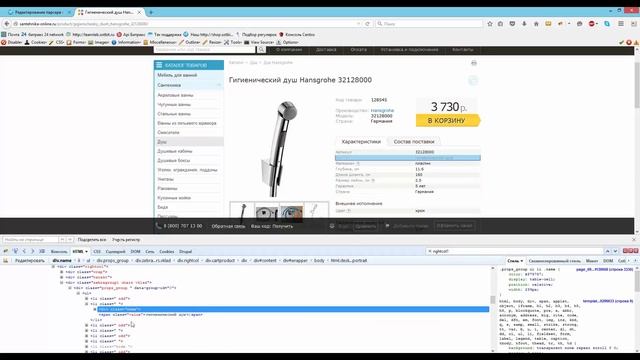Add product with В КОРЗИНУ button

coord(447,120)
